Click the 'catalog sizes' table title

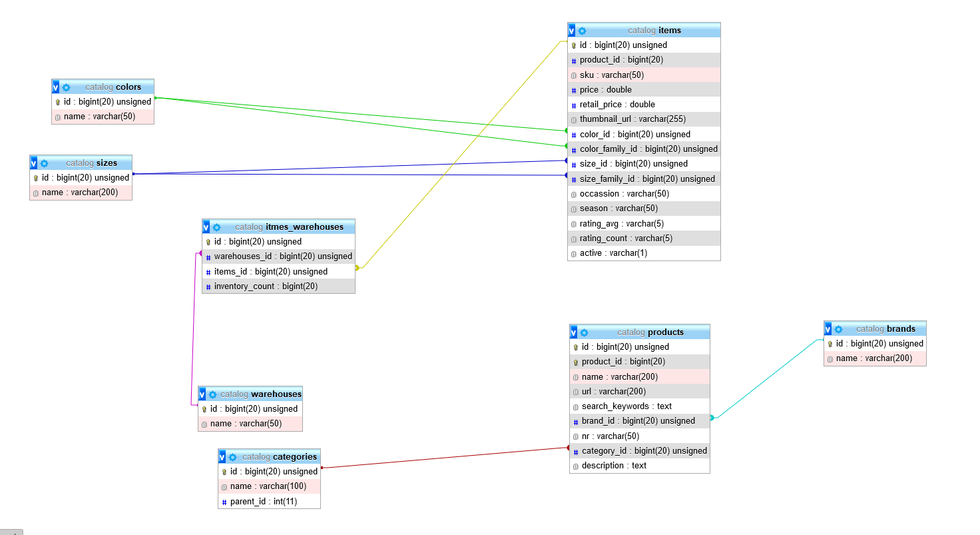(x=91, y=163)
